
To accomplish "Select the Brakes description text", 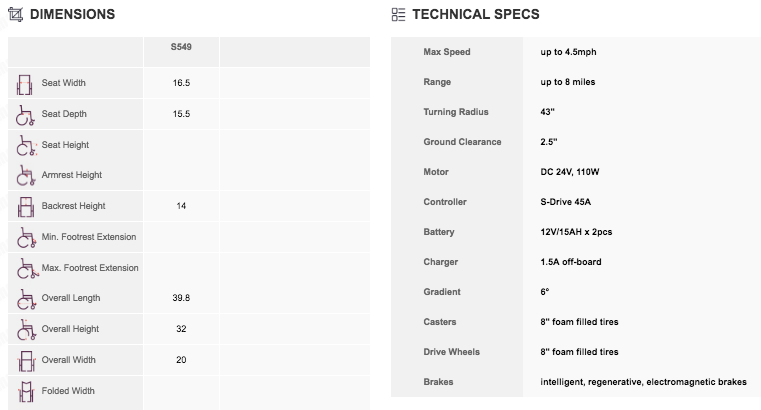I will [643, 382].
